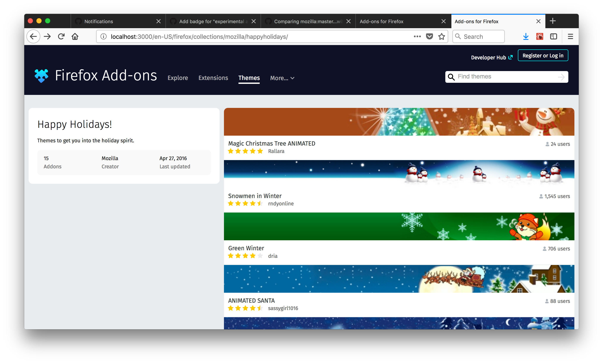Open the Firefox hamburger menu
This screenshot has width=603, height=364.
(x=571, y=36)
